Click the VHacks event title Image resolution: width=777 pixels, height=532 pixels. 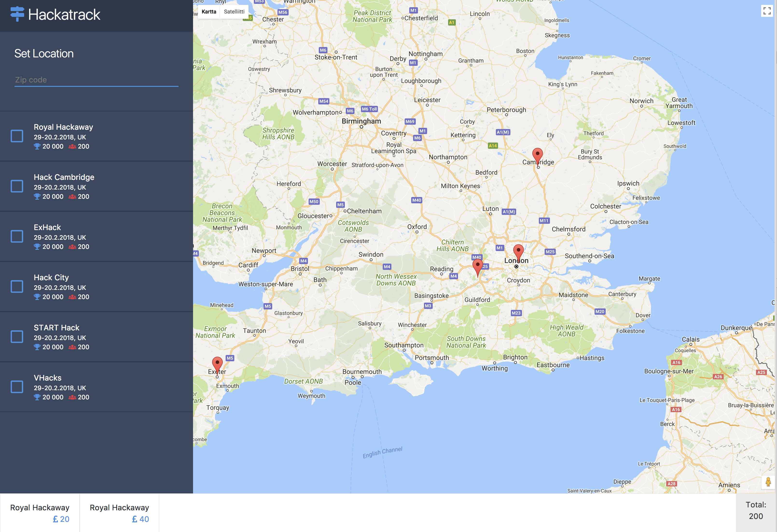point(48,378)
